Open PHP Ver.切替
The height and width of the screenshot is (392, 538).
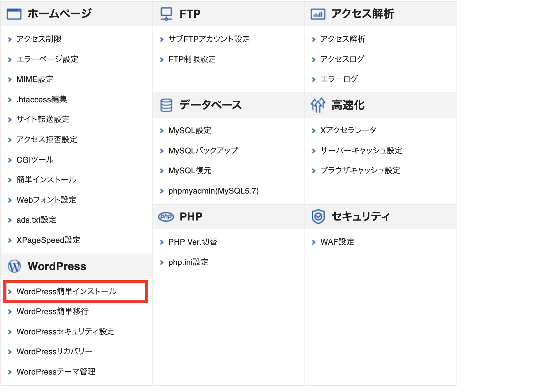(x=193, y=242)
